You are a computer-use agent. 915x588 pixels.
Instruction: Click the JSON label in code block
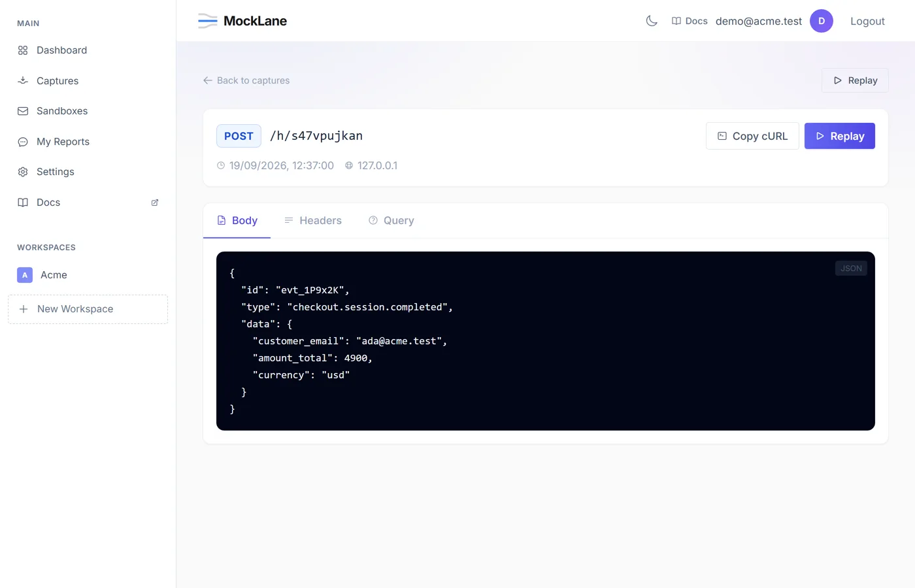tap(851, 269)
